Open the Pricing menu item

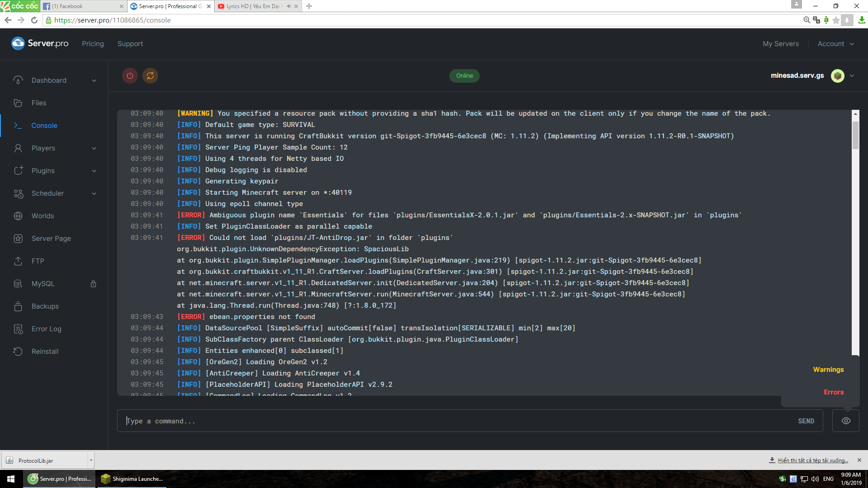93,44
